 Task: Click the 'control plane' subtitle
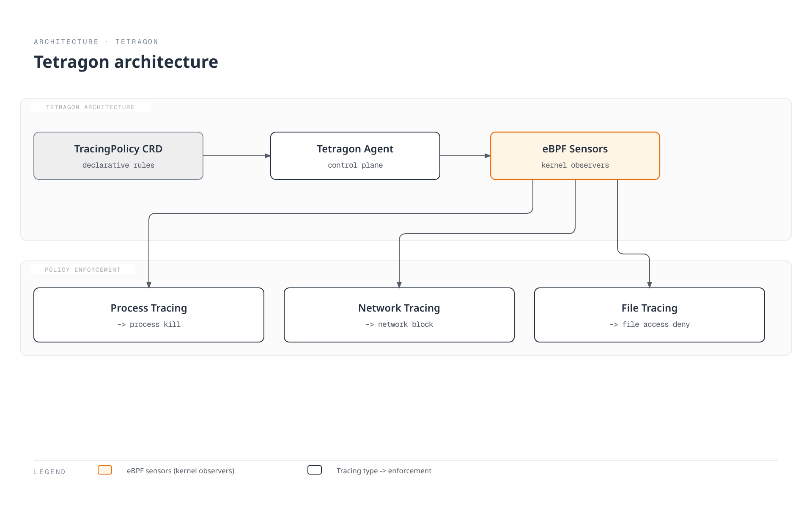(x=355, y=165)
